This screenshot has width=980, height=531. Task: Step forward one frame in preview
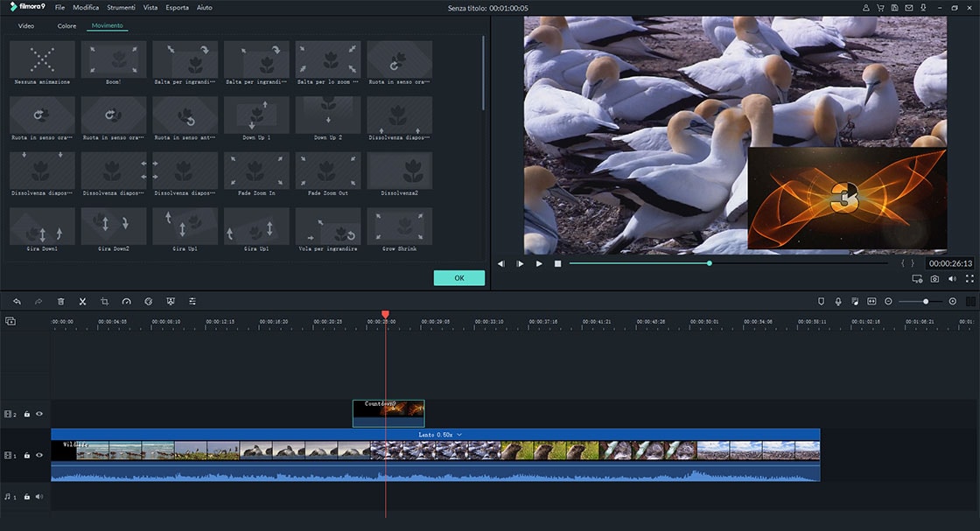tap(520, 263)
